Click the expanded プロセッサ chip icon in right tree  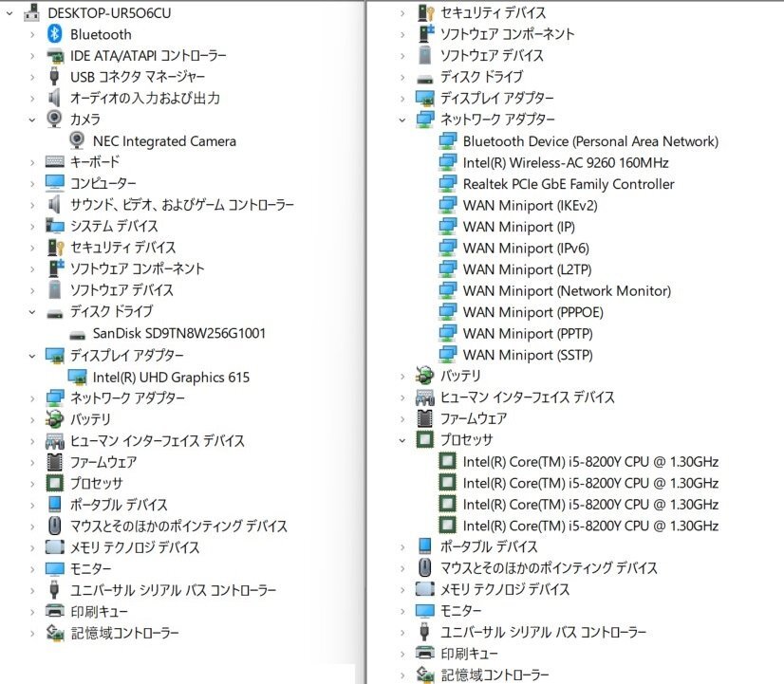(424, 439)
